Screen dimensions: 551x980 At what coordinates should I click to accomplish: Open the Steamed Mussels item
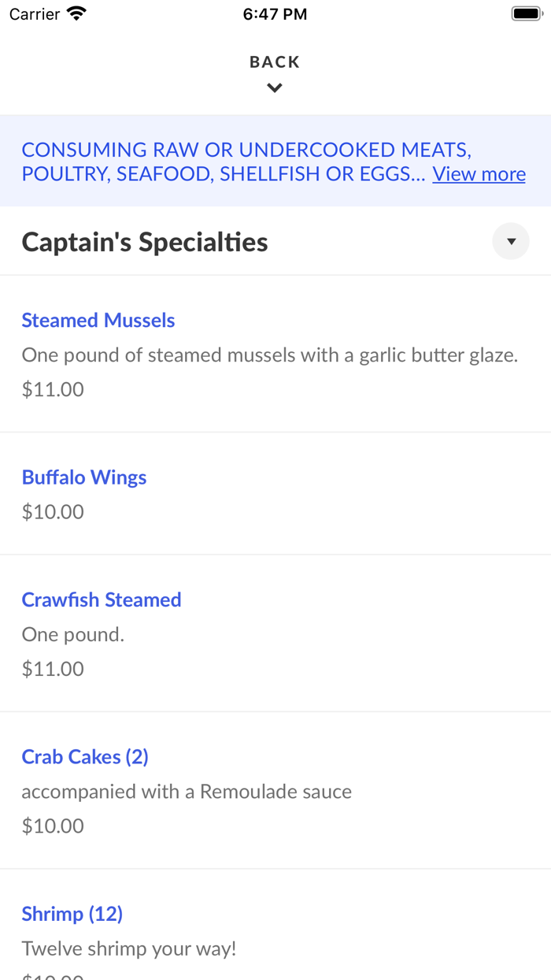(x=98, y=320)
